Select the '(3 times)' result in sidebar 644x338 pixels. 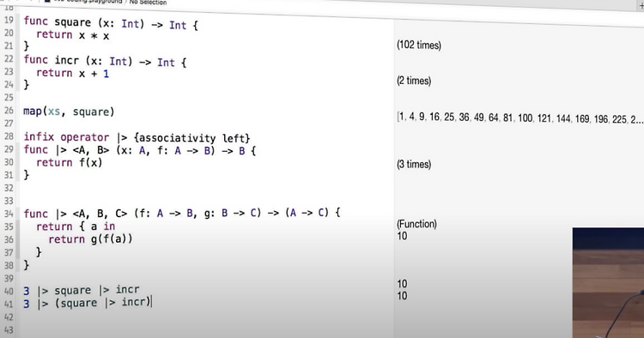[x=414, y=164]
